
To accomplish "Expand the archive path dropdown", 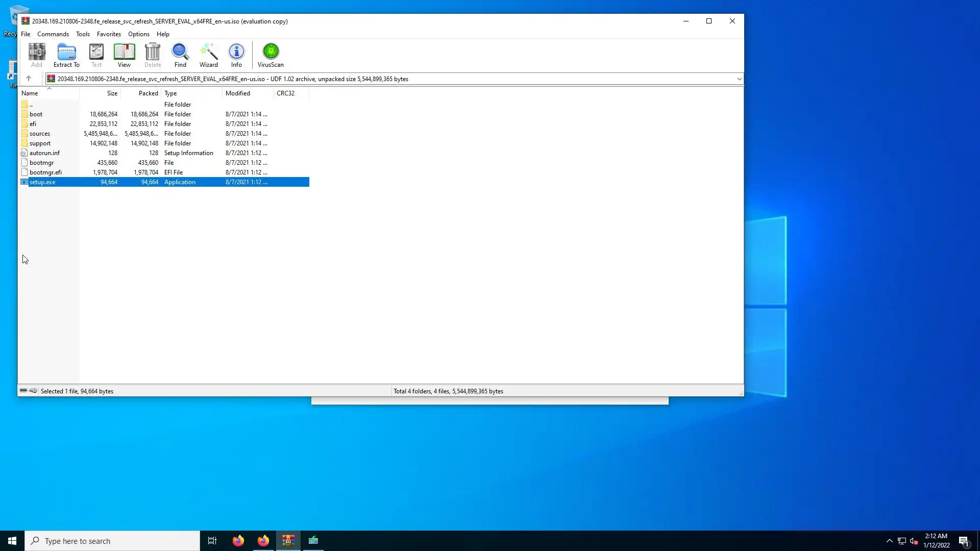I will pos(739,79).
